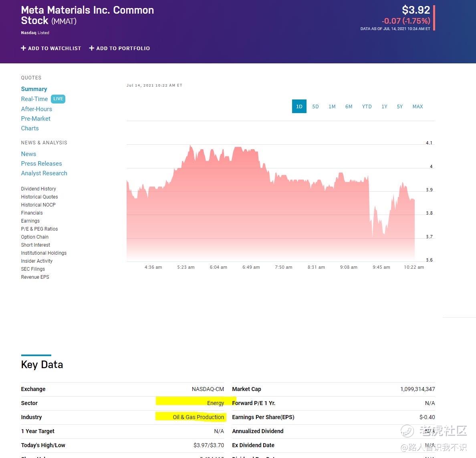The height and width of the screenshot is (458, 476).
Task: Open SEC Filings
Action: pyautogui.click(x=33, y=269)
